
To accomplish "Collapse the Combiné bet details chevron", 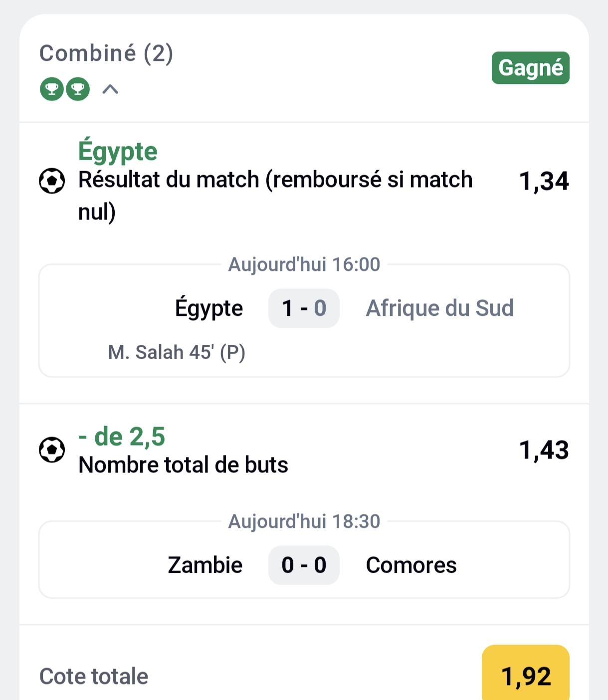I will coord(110,89).
